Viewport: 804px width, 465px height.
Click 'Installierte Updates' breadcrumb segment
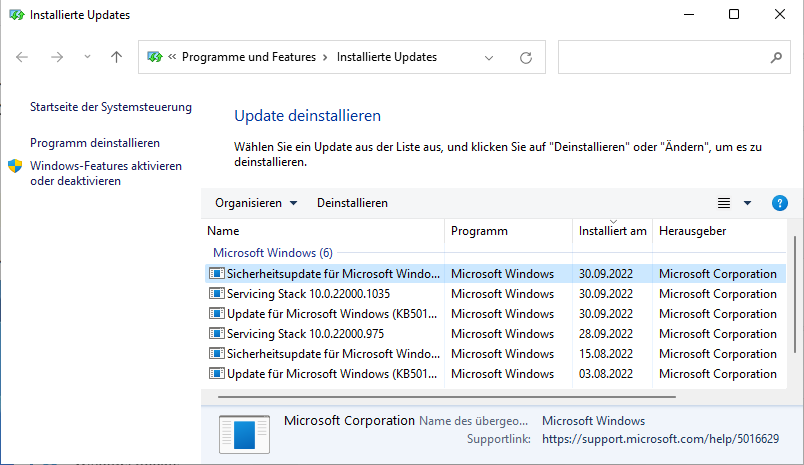387,57
